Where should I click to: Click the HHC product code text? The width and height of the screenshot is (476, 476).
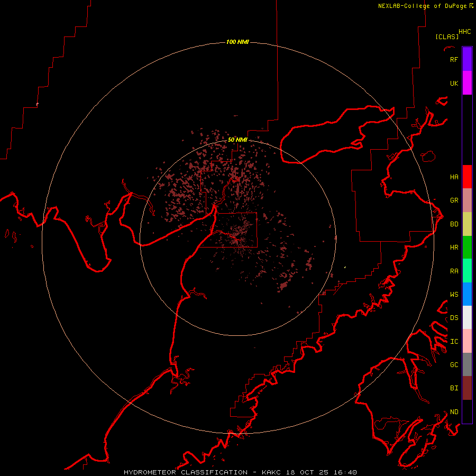(464, 32)
